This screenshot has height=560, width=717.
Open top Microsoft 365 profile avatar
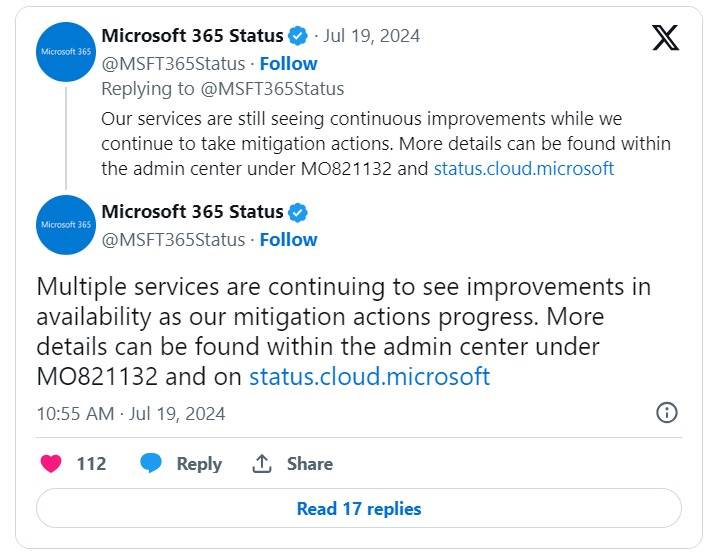coord(65,51)
